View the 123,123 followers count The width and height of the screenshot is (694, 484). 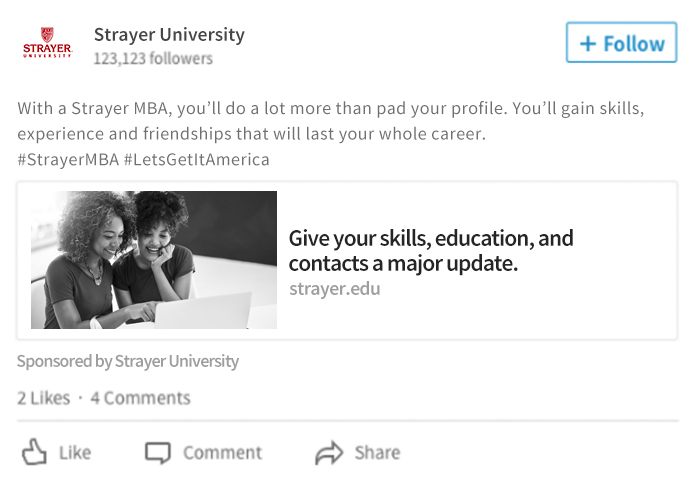(x=153, y=58)
